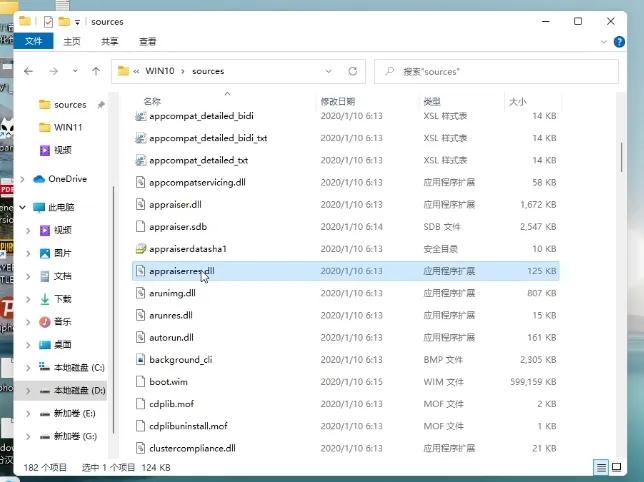Image resolution: width=644 pixels, height=482 pixels.
Task: Sort by 类型 column header
Action: [432, 101]
